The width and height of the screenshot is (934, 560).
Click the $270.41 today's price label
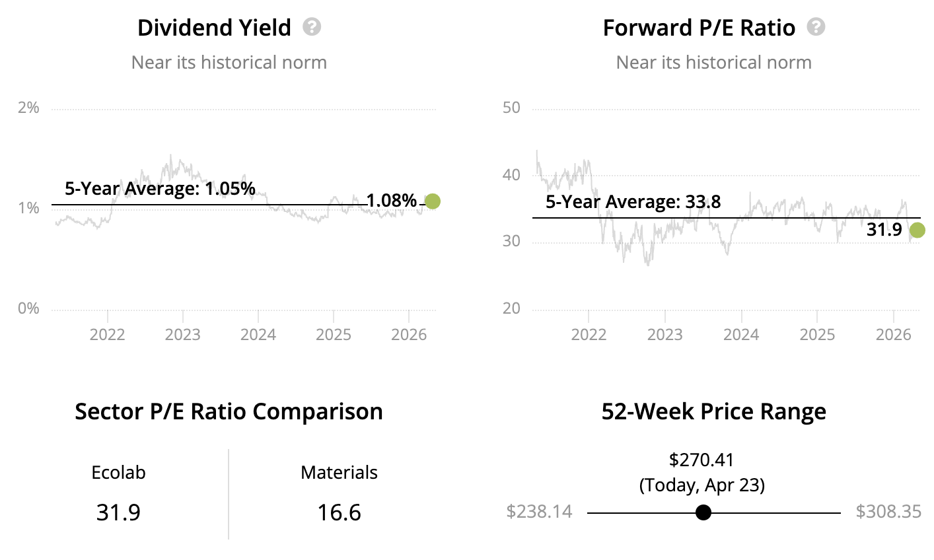[701, 460]
